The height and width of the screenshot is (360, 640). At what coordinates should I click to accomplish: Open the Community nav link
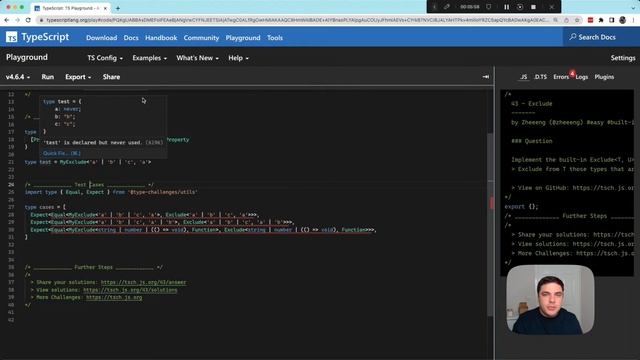pos(201,38)
